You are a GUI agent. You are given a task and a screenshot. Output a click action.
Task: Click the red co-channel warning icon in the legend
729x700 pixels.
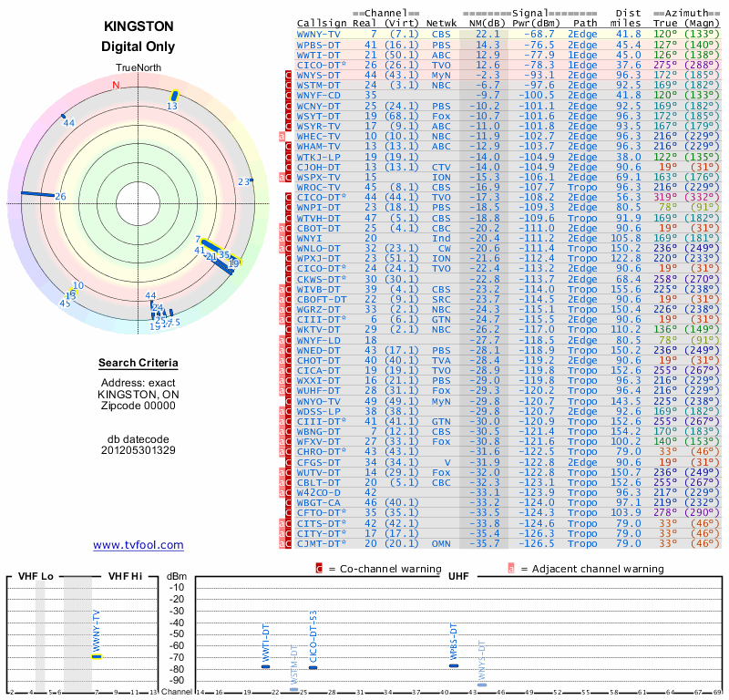[318, 569]
